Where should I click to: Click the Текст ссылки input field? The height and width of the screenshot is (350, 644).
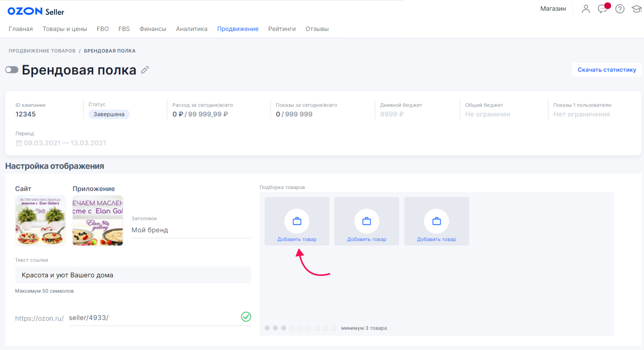click(133, 275)
